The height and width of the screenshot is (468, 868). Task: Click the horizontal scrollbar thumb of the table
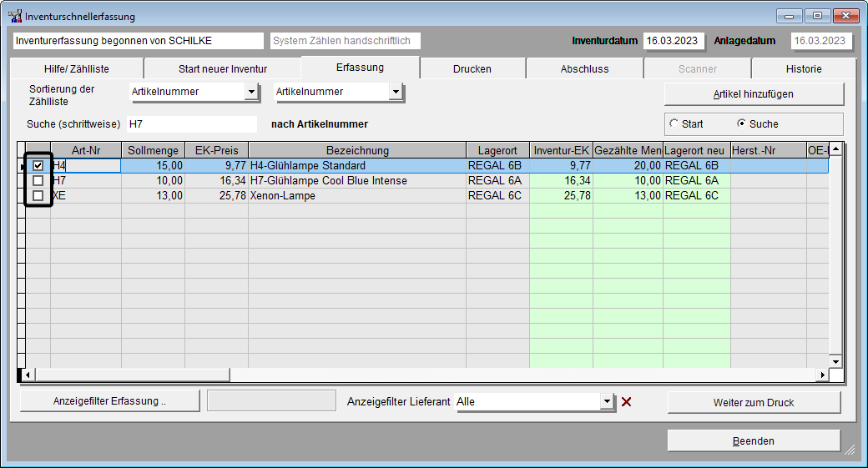tap(133, 375)
